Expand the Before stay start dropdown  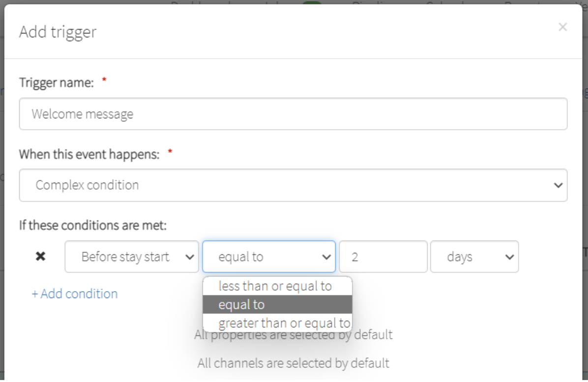coord(132,256)
